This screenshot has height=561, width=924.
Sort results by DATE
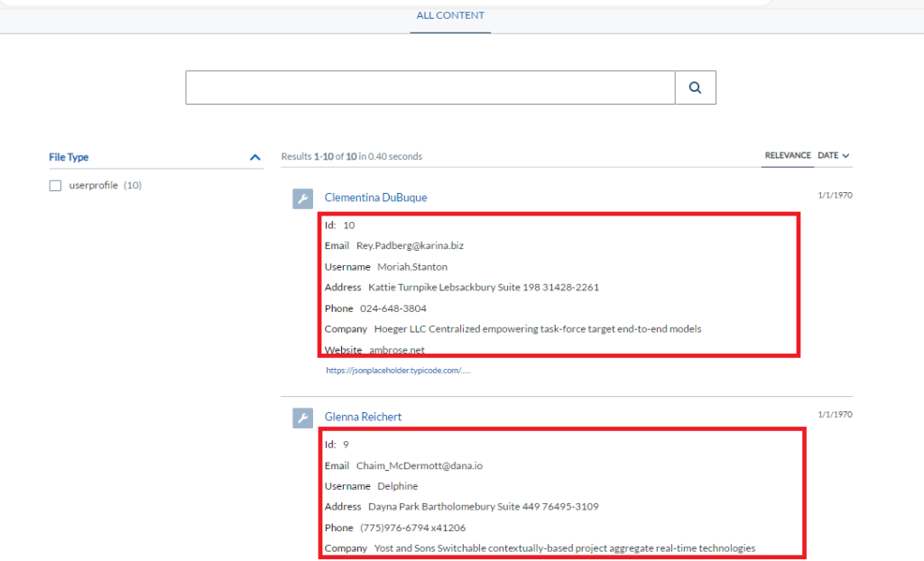click(x=829, y=155)
